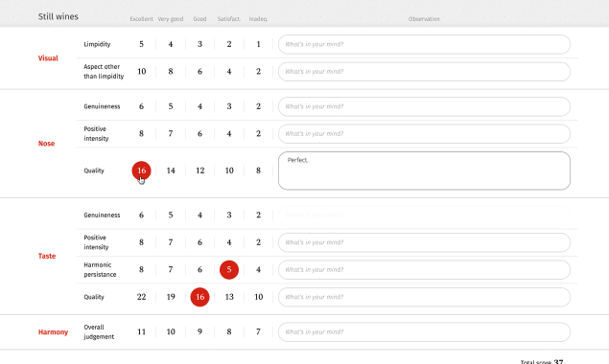Select score 3 for Limpidity
The width and height of the screenshot is (609, 364).
(199, 44)
